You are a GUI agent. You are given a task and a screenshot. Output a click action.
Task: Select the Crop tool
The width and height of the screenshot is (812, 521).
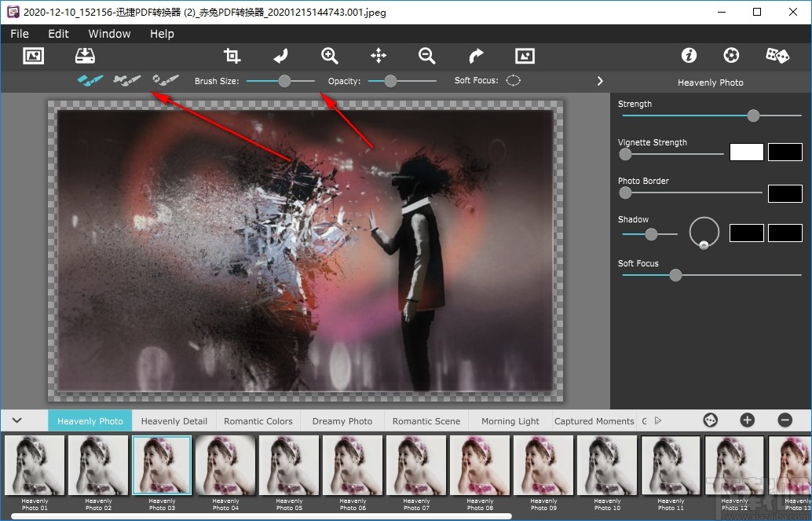click(232, 56)
